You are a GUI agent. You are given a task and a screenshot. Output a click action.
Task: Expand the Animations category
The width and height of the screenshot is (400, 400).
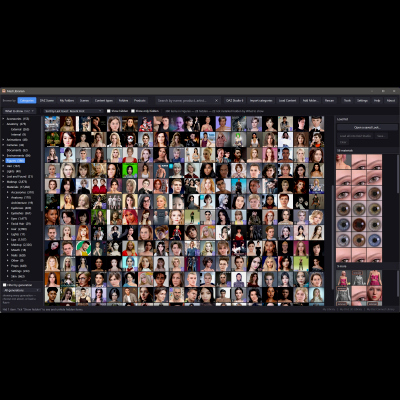coord(4,140)
